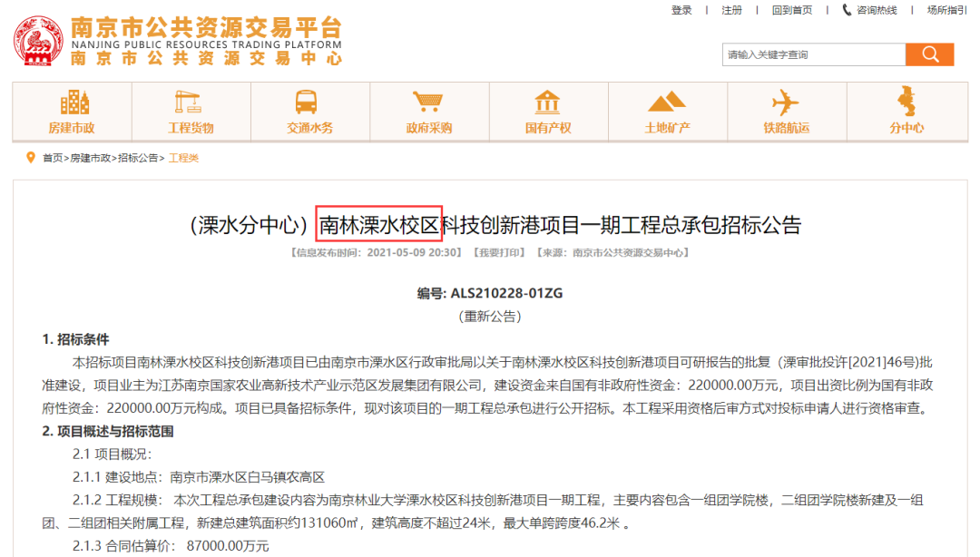Image resolution: width=980 pixels, height=557 pixels.
Task: Click the 注册 register link
Action: pyautogui.click(x=732, y=10)
